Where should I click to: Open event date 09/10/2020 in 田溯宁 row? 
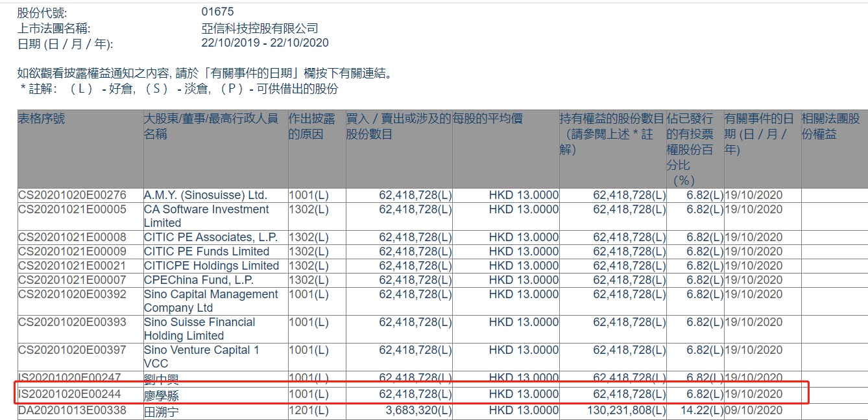coord(754,411)
